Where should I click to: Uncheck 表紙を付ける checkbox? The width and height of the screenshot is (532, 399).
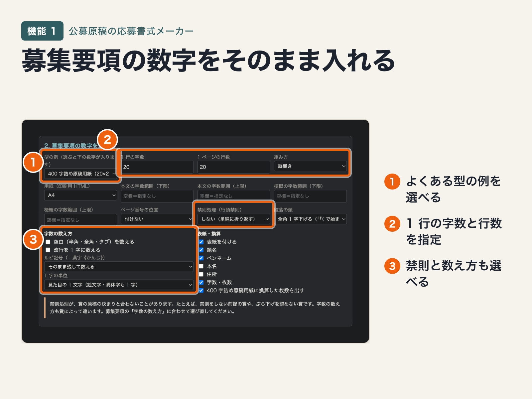pos(201,242)
